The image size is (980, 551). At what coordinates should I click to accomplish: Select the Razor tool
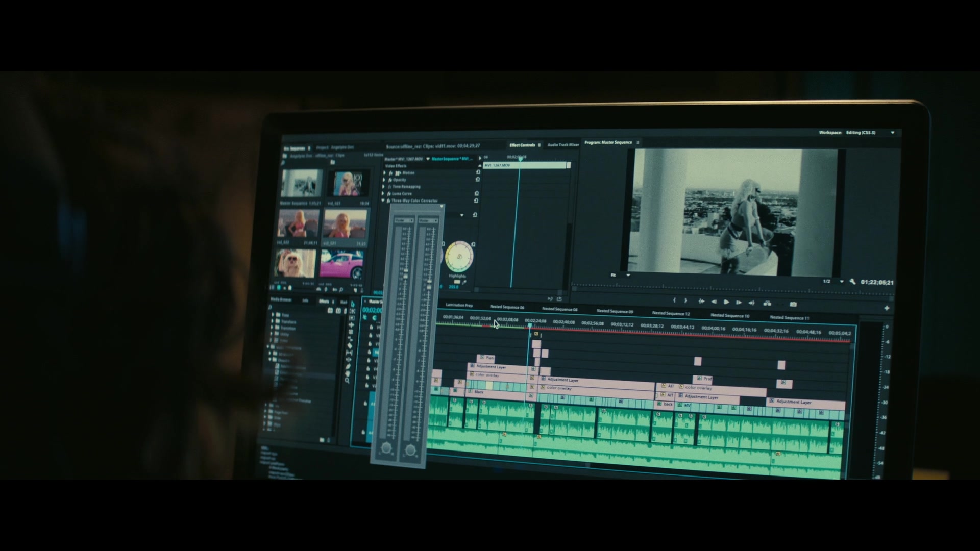click(351, 345)
